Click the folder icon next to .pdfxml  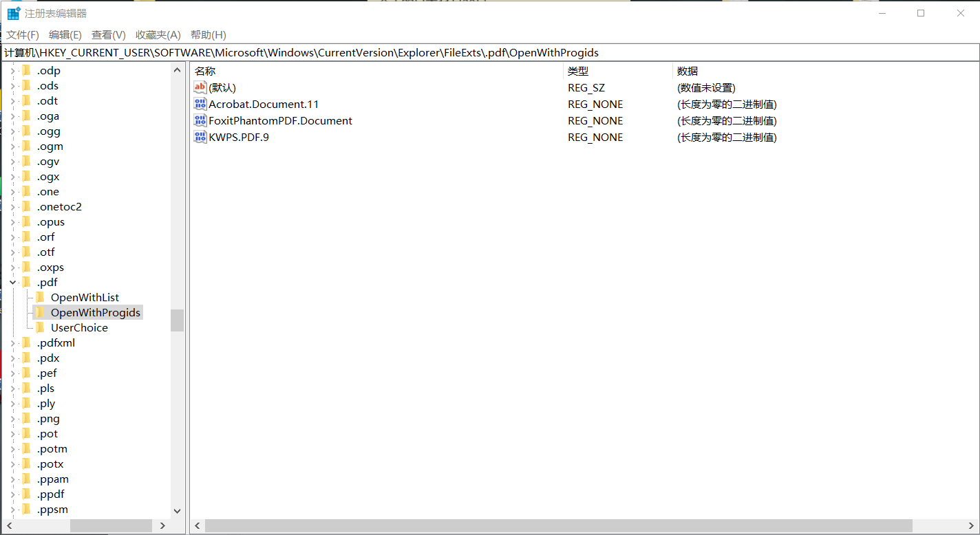tap(27, 342)
